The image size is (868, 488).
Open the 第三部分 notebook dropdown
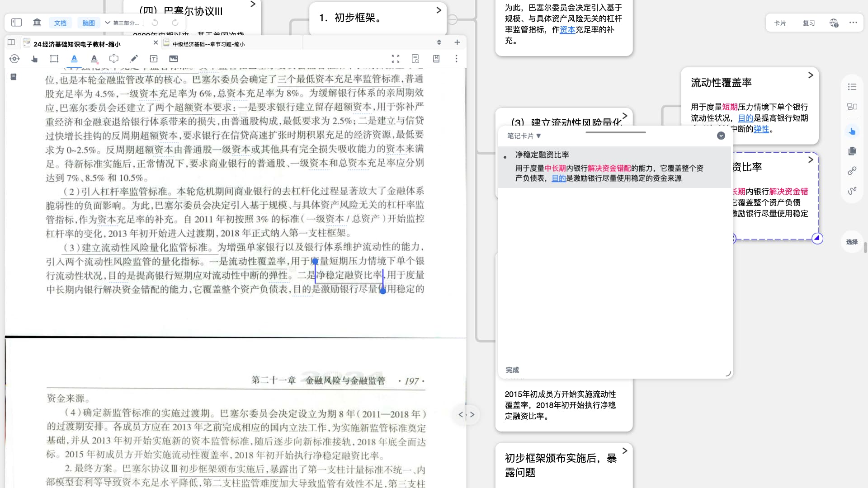[x=123, y=23]
